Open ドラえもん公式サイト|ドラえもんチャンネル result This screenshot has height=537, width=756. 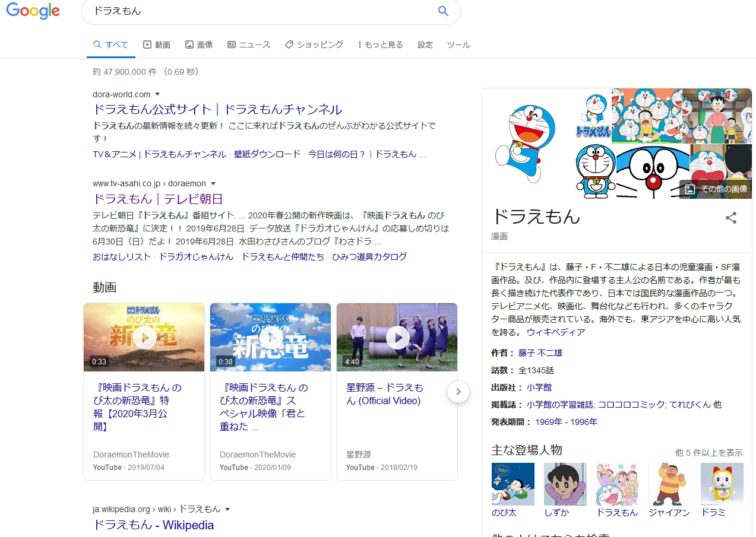[217, 110]
